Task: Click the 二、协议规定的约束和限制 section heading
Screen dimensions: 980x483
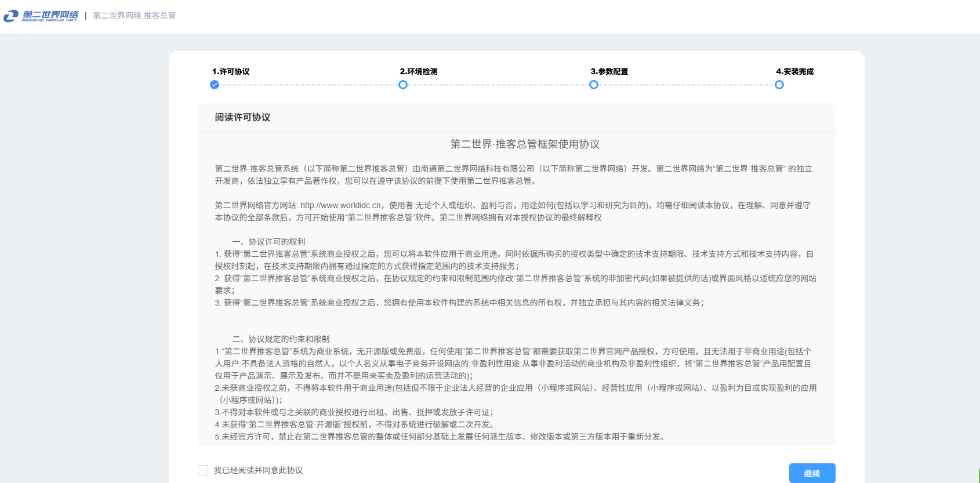Action: click(281, 339)
